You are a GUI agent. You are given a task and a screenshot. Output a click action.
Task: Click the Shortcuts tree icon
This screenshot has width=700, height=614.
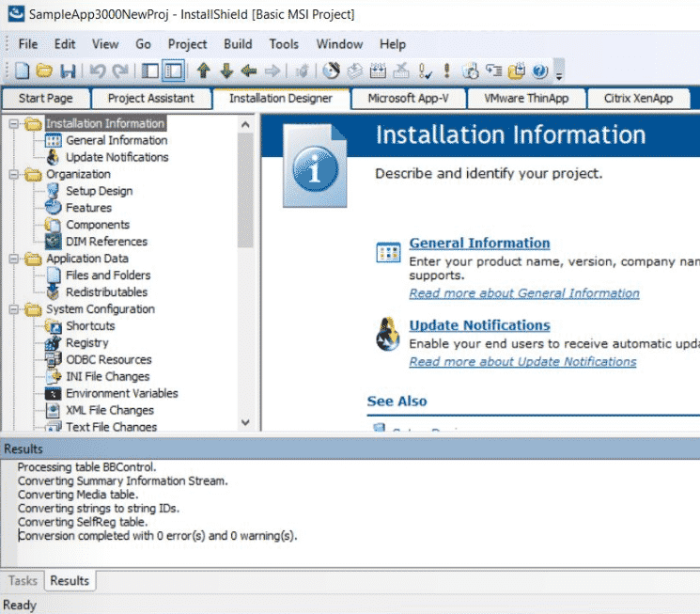[54, 326]
